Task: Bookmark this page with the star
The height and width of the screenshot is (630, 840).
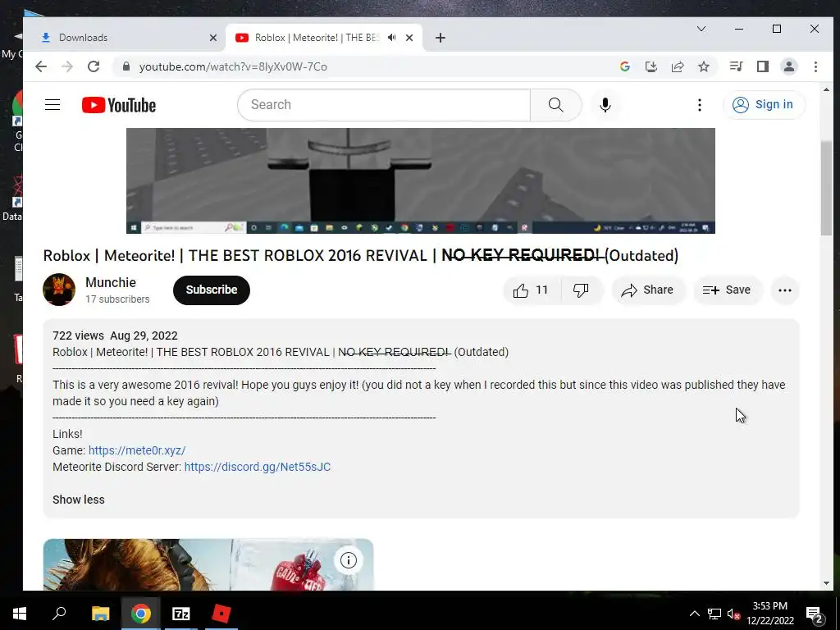Action: tap(703, 66)
